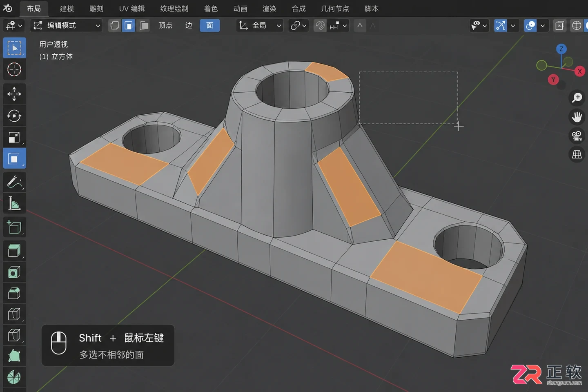Open the visibility and selectability dropdown
The height and width of the screenshot is (392, 588).
click(479, 26)
